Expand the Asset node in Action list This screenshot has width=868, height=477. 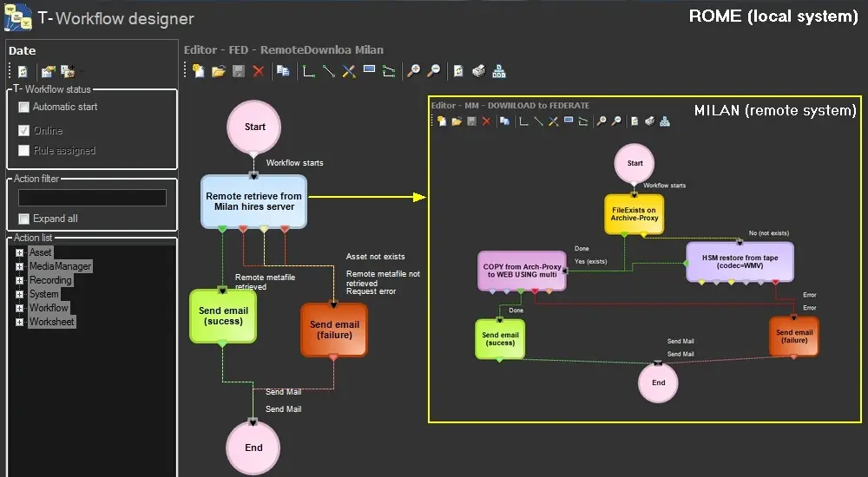[x=19, y=252]
